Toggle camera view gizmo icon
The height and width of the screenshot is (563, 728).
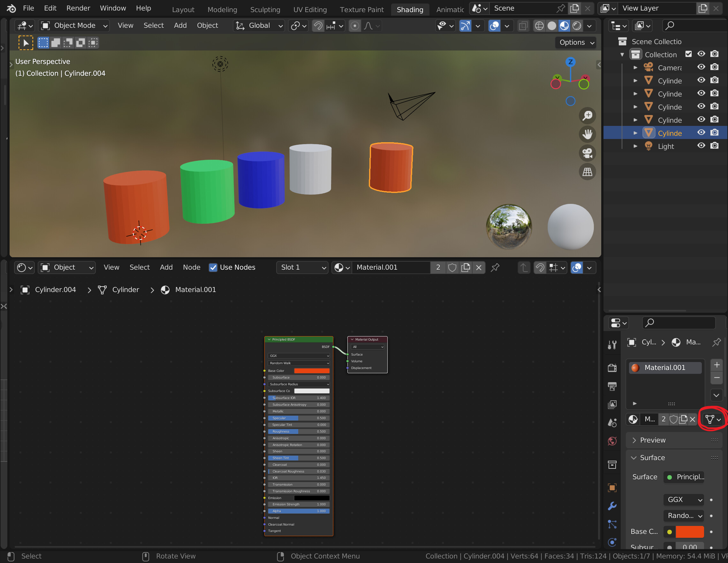point(587,153)
